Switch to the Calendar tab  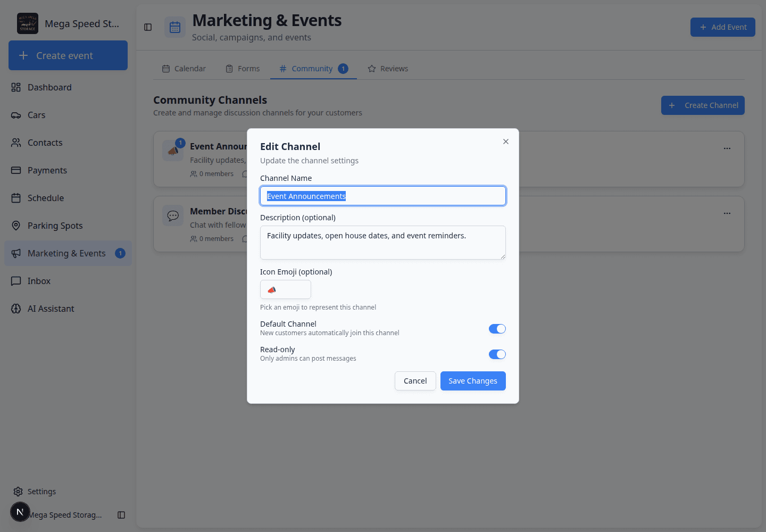pyautogui.click(x=184, y=69)
